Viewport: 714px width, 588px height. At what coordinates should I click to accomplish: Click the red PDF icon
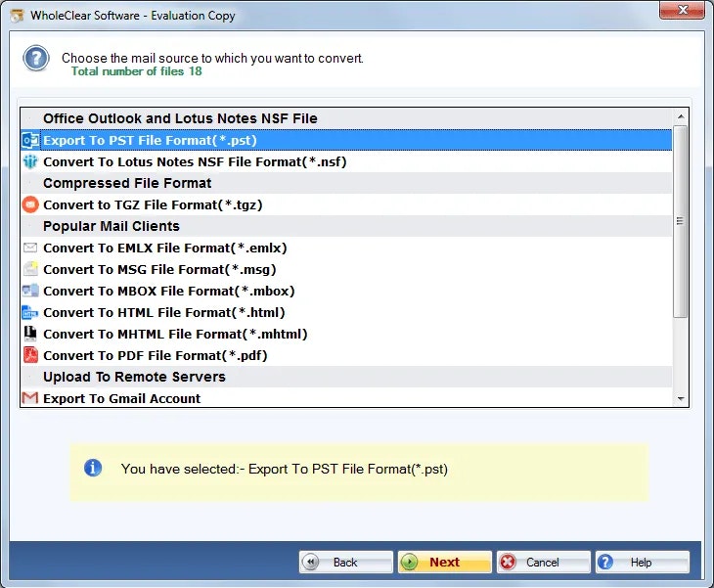(x=30, y=355)
